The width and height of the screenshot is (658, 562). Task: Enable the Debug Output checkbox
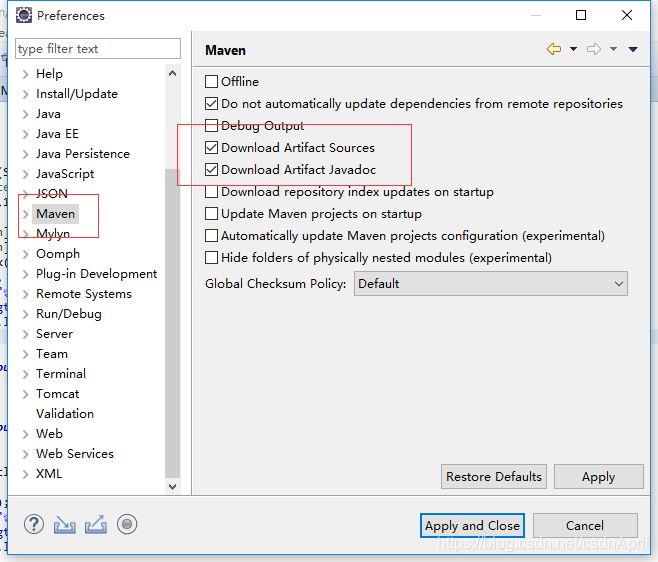click(x=212, y=125)
